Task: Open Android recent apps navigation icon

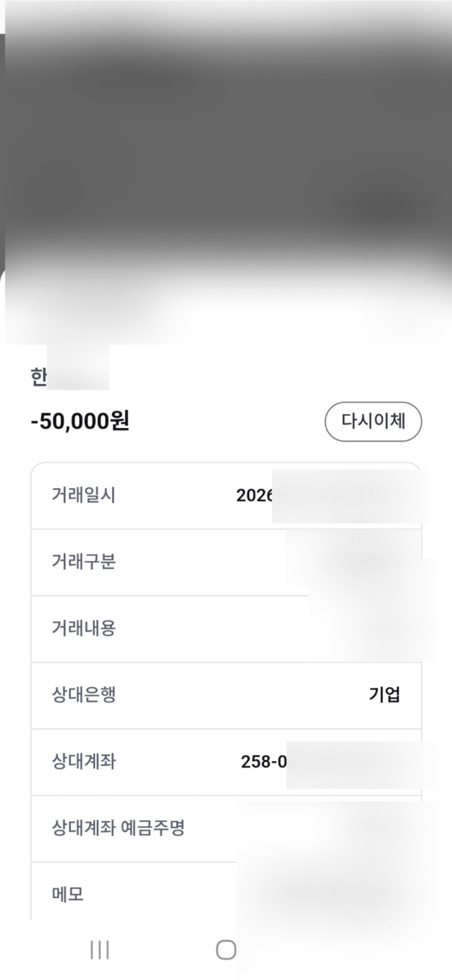Action: (x=99, y=949)
